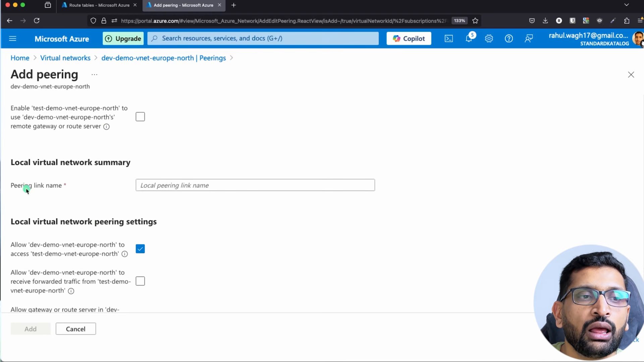Click the info icon beside forwarded traffic option
Image resolution: width=644 pixels, height=362 pixels.
point(71,291)
